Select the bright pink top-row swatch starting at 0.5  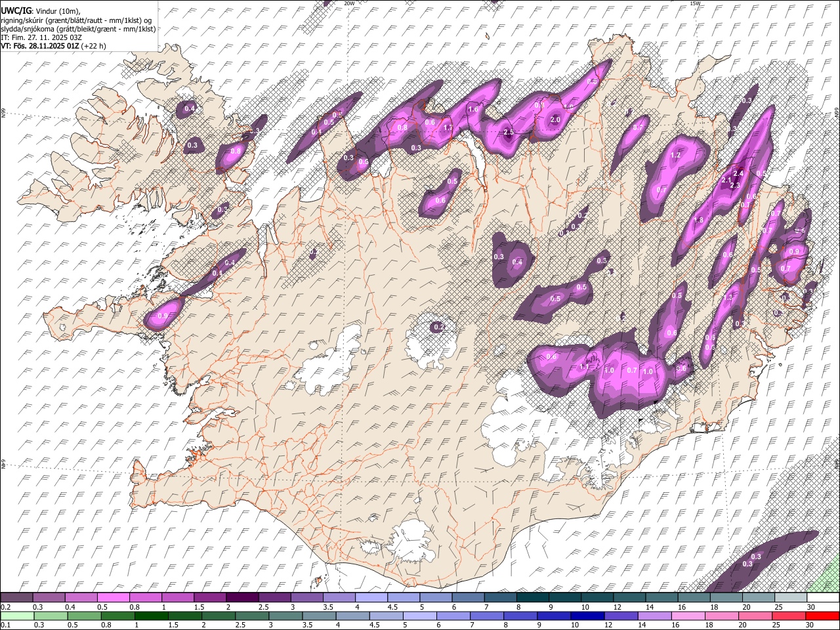click(114, 597)
